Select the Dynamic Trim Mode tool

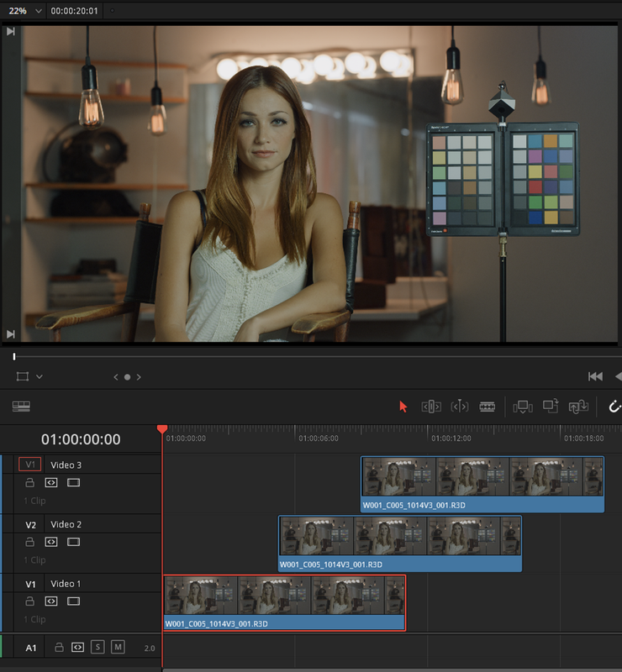[460, 407]
